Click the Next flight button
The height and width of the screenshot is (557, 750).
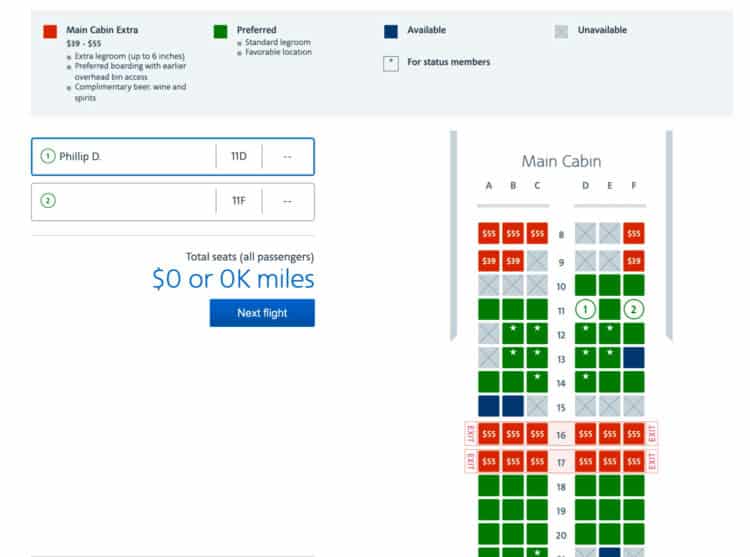pos(262,313)
